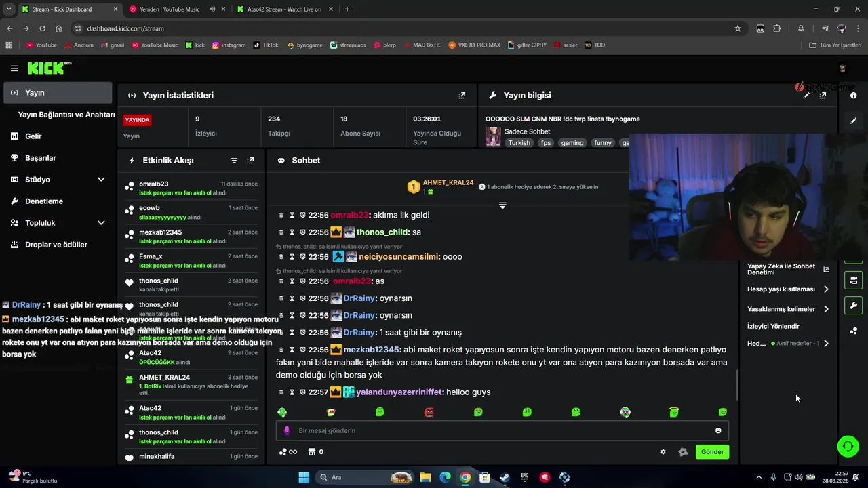Open the hamburger menu beside the Kick logo
Viewport: 868px width, 488px height.
[14, 68]
